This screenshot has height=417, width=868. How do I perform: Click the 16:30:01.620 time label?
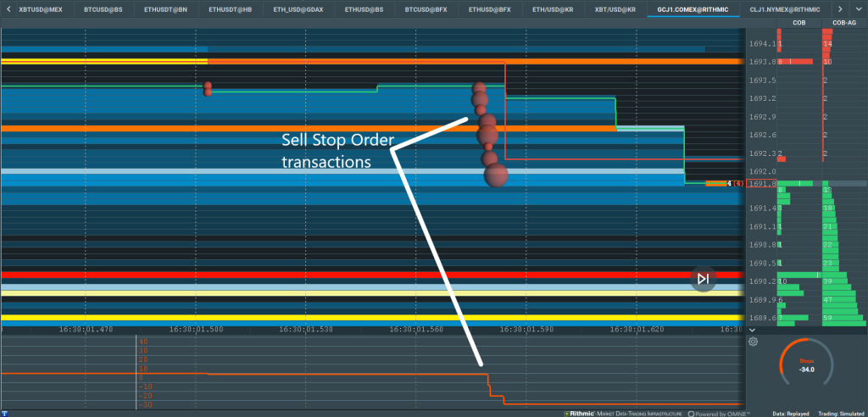coord(637,330)
